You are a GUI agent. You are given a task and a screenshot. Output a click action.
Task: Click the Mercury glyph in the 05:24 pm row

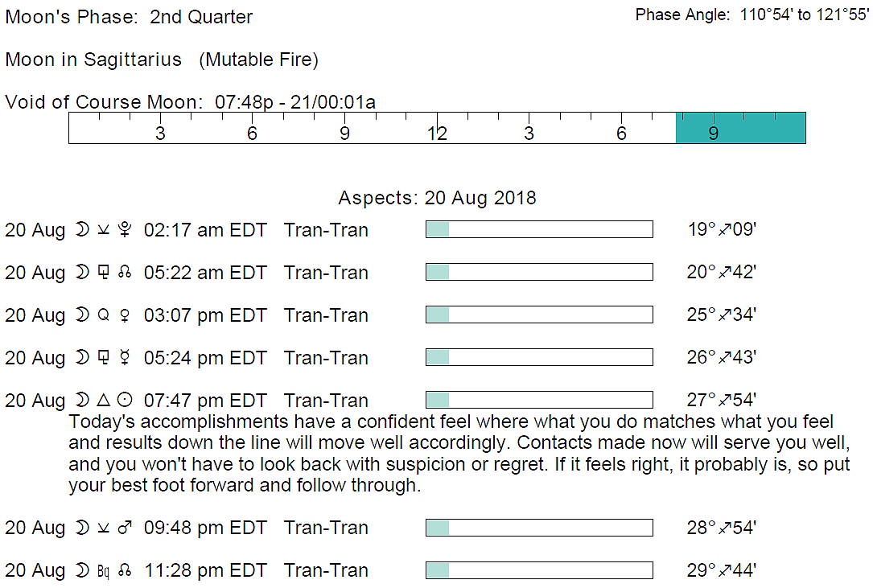tap(124, 359)
